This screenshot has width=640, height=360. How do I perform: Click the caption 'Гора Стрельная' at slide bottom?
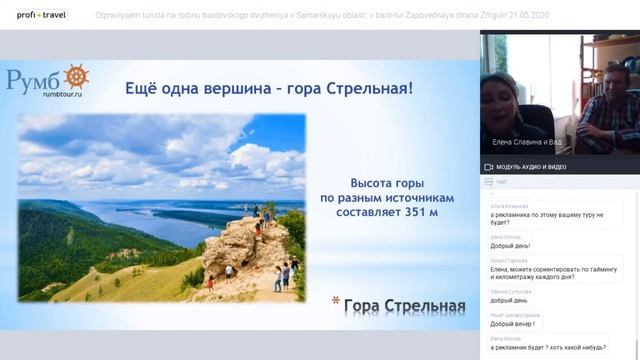pos(404,306)
